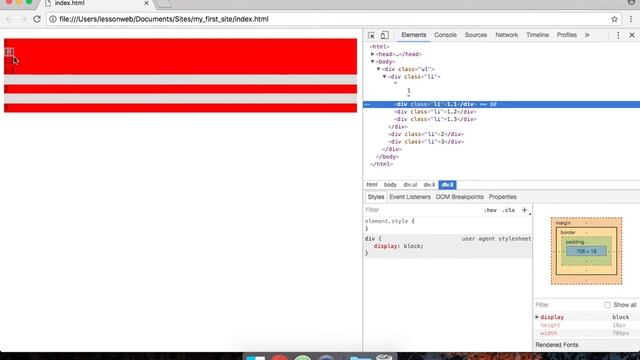Screen dimensions: 640x360
Task: Toggle the device toolbar icon
Action: coord(384,35)
